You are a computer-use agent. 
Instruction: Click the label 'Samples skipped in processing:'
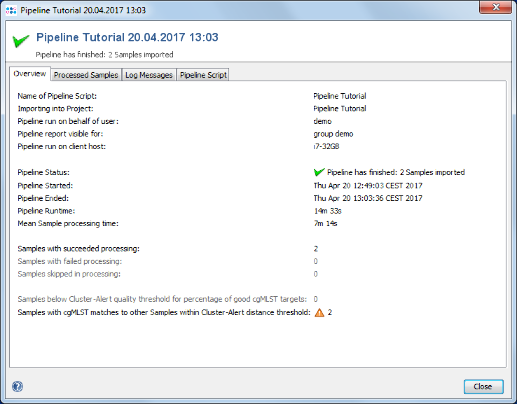69,274
